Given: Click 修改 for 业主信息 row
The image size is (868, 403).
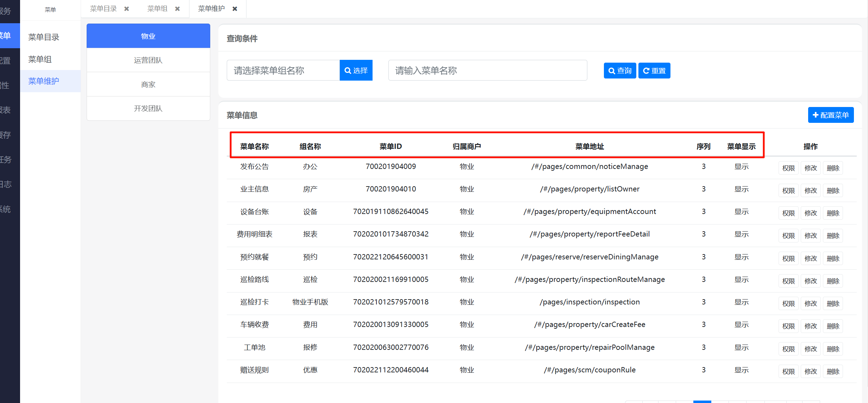Looking at the screenshot, I should pyautogui.click(x=811, y=191).
